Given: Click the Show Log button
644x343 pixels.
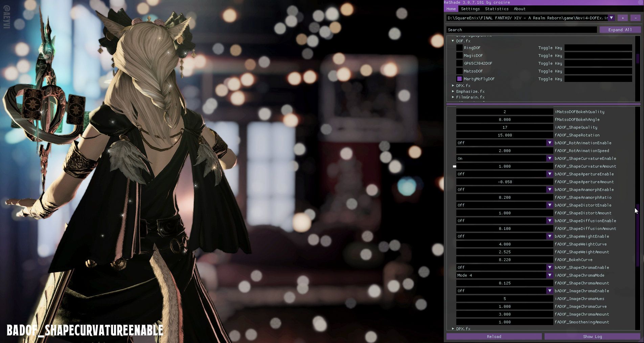Looking at the screenshot, I should (x=592, y=337).
